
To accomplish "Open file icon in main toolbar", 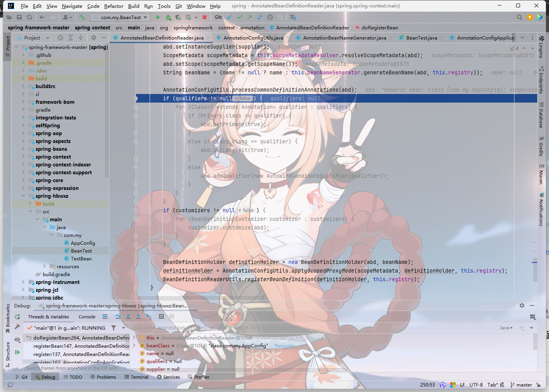I will pos(9,17).
